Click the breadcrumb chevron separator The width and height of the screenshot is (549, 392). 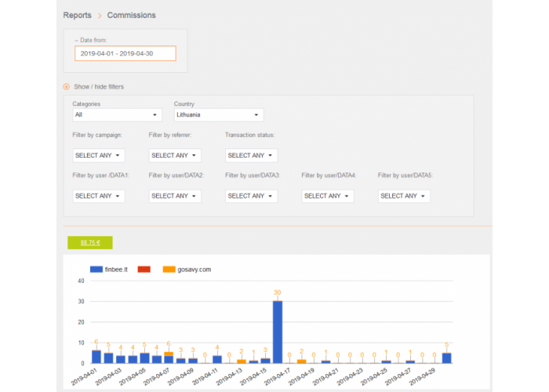[100, 16]
